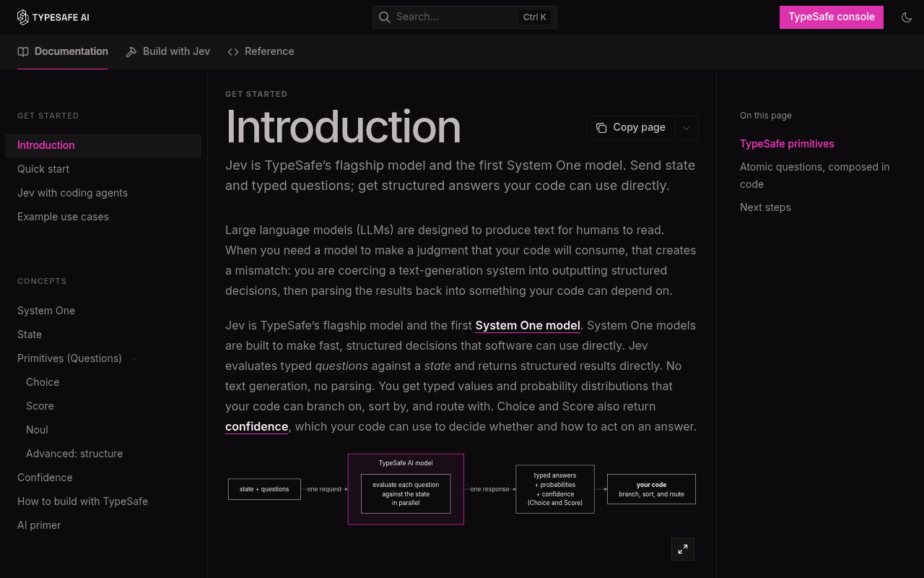
Task: Click the TypeSafe AI logo
Action: [53, 17]
